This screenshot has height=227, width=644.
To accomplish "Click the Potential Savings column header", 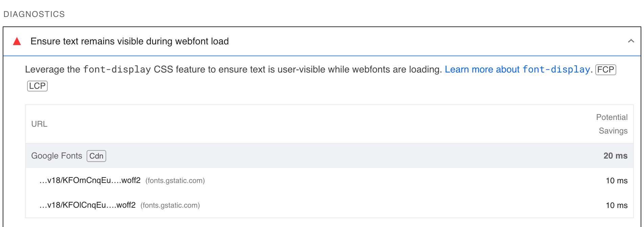I will [x=612, y=124].
